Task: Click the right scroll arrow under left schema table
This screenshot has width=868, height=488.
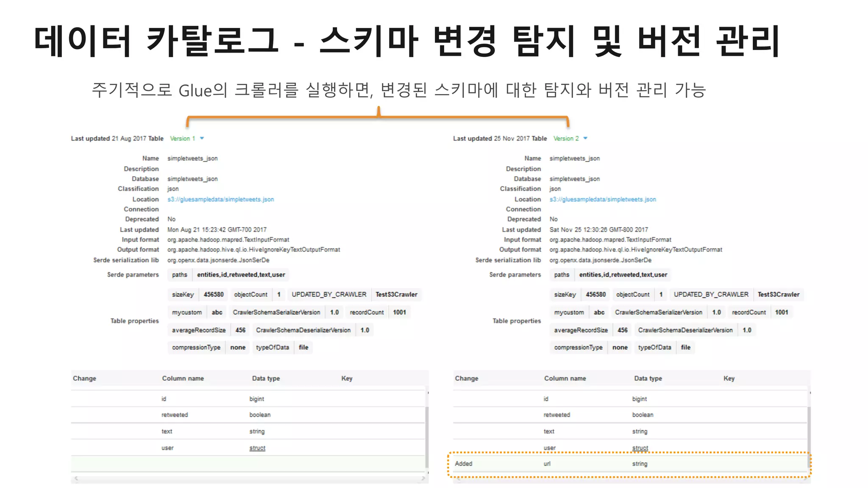Action: coord(423,479)
